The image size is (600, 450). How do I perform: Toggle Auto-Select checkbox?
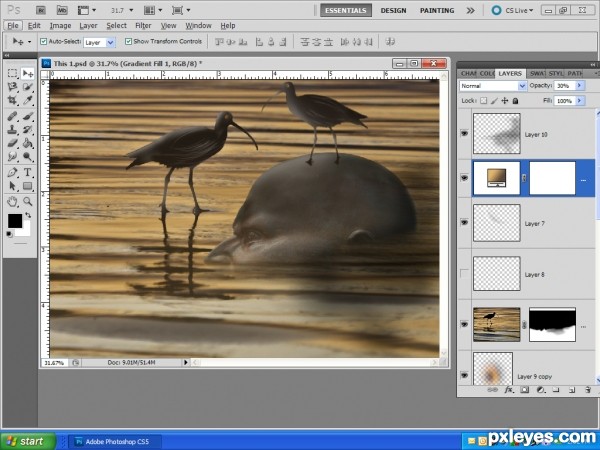click(44, 41)
